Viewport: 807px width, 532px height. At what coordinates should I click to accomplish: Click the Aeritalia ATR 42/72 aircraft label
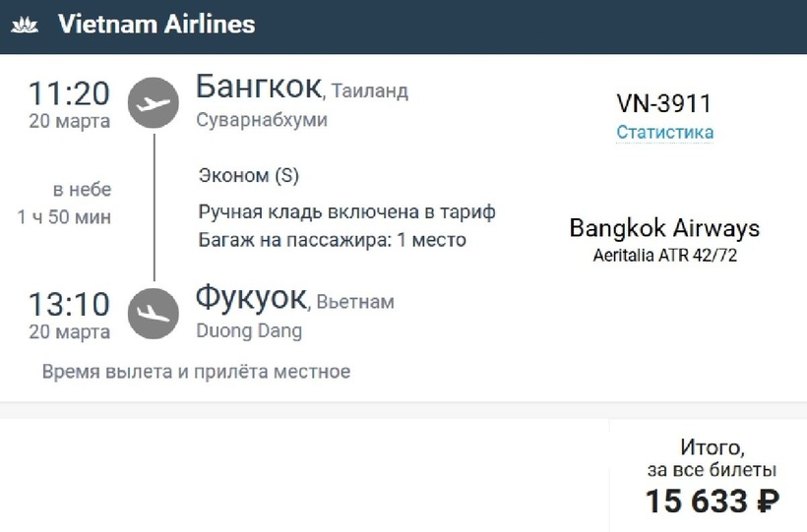pyautogui.click(x=664, y=256)
